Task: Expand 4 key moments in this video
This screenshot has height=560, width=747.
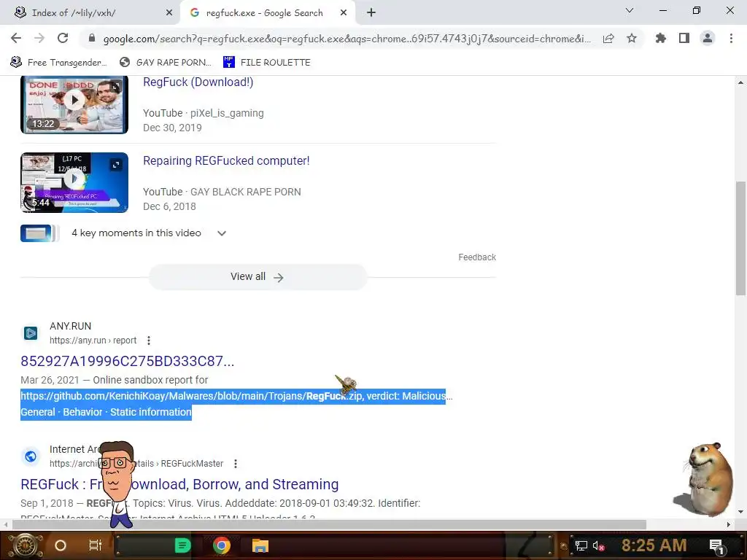Action: tap(222, 233)
